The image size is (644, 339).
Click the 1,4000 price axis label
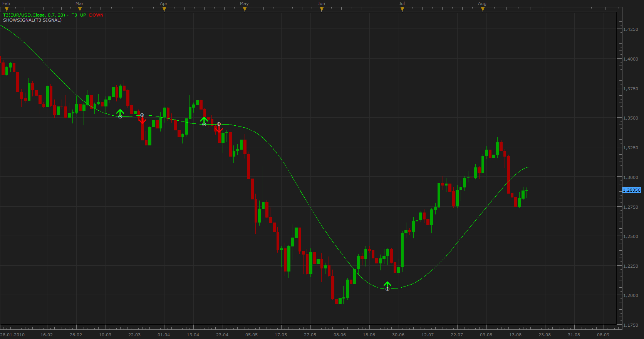click(x=631, y=59)
